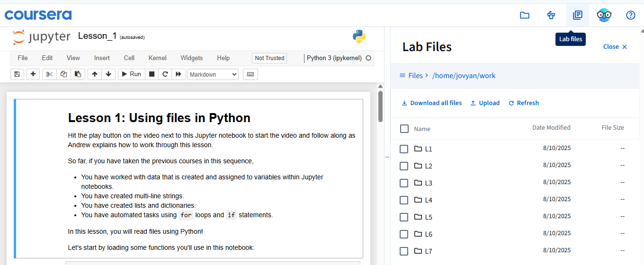Viewport: 644px width, 265px height.
Task: Open the Coursera help question mark icon
Action: tap(630, 15)
